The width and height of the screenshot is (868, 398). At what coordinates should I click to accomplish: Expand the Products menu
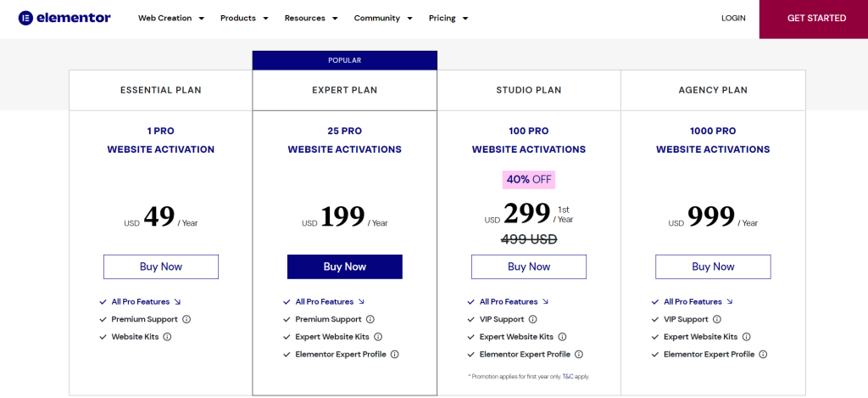tap(244, 19)
